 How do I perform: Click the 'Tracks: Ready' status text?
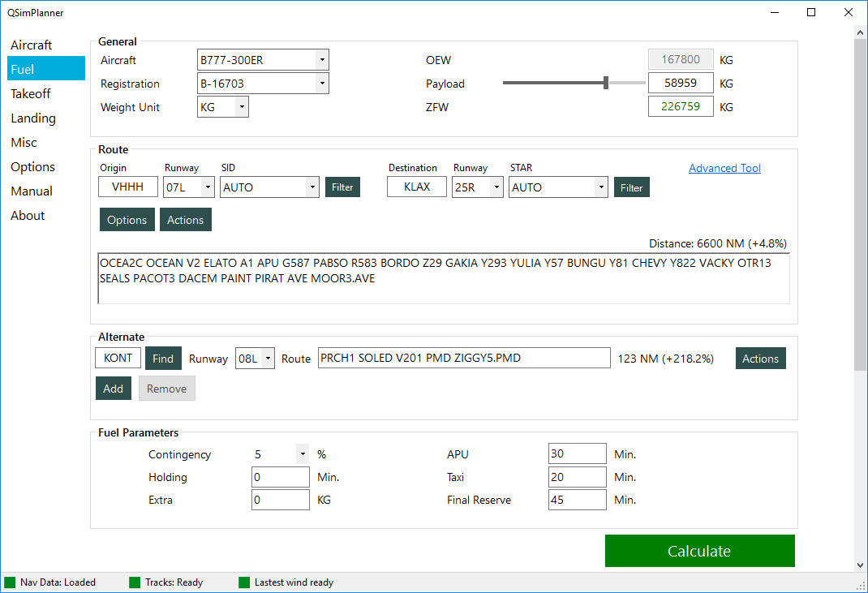(x=174, y=582)
